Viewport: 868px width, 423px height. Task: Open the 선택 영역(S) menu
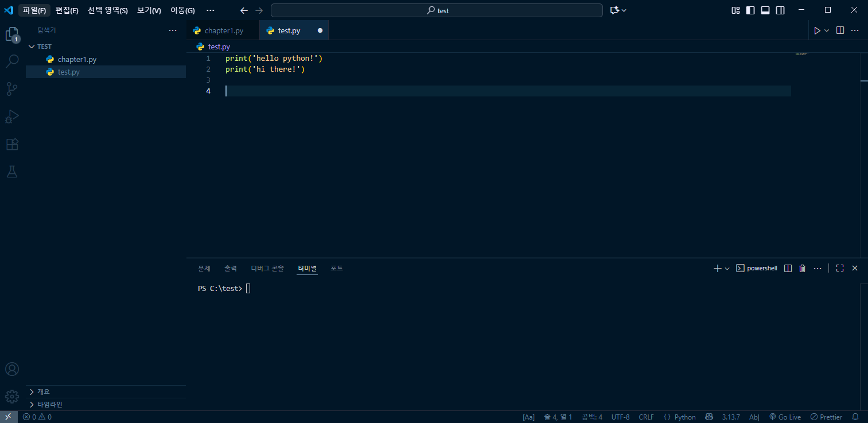tap(108, 10)
